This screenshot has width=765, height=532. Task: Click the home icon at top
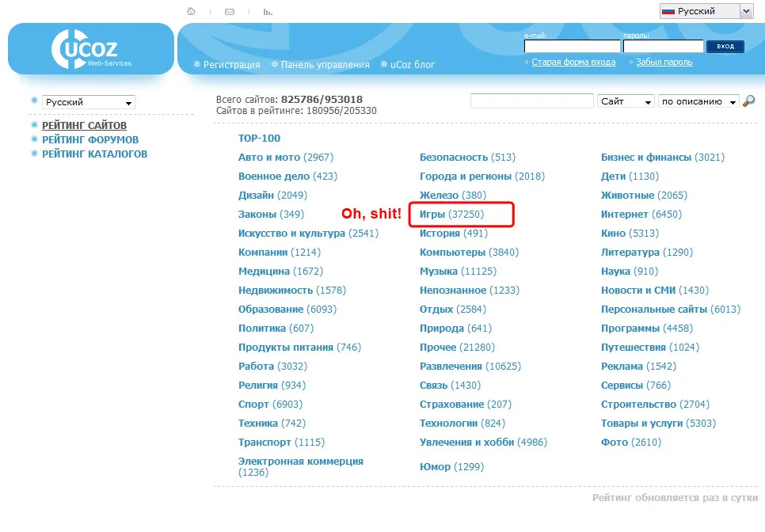191,12
